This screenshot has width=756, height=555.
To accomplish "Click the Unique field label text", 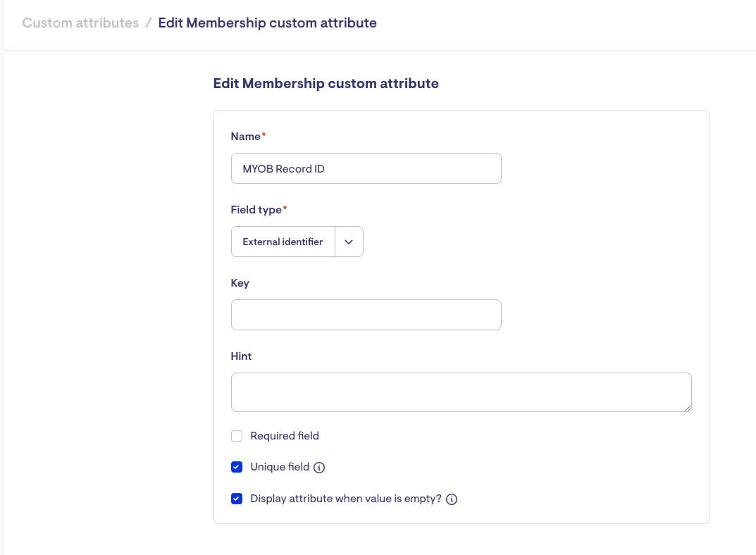I will (280, 467).
